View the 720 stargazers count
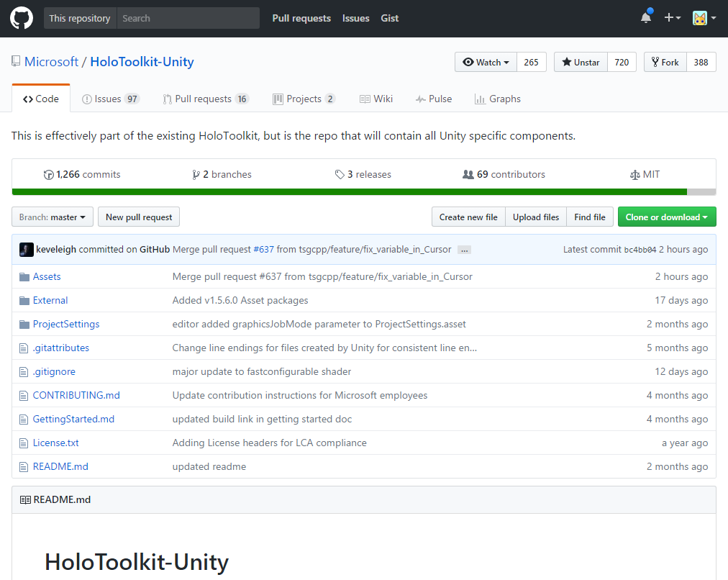This screenshot has width=728, height=580. 622,62
